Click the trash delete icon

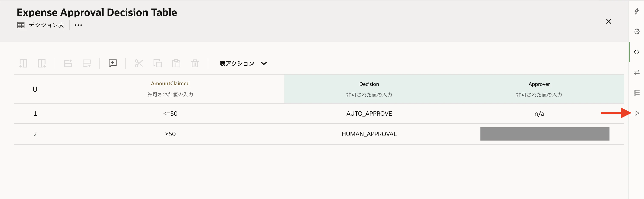click(x=195, y=63)
